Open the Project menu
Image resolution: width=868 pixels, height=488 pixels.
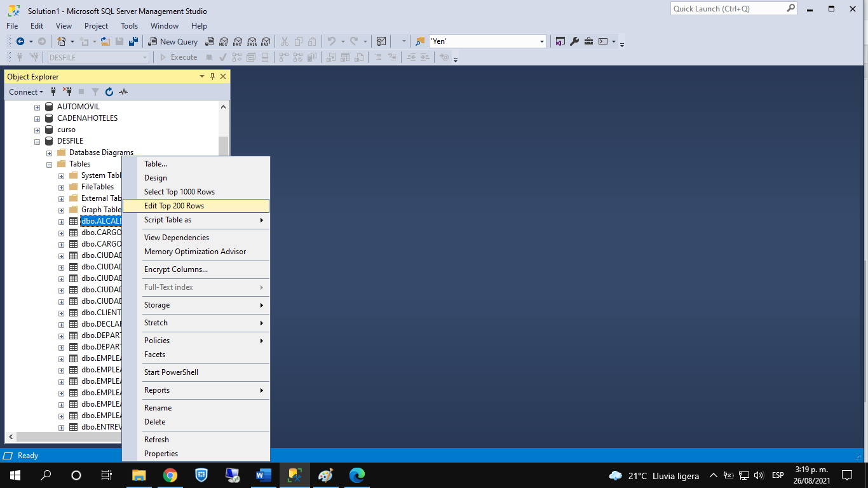pyautogui.click(x=96, y=26)
